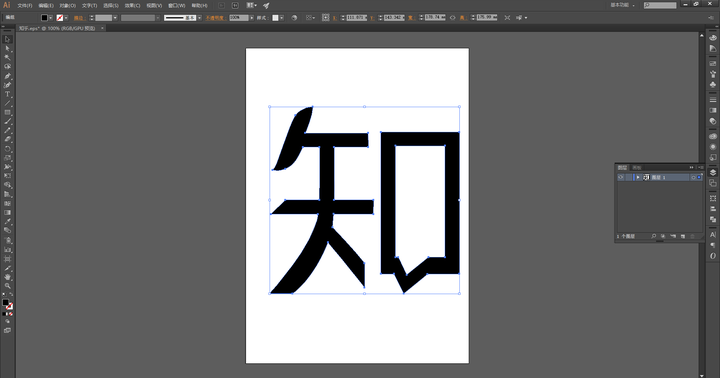The height and width of the screenshot is (378, 720).
Task: Select the Rotate tool
Action: click(7, 149)
